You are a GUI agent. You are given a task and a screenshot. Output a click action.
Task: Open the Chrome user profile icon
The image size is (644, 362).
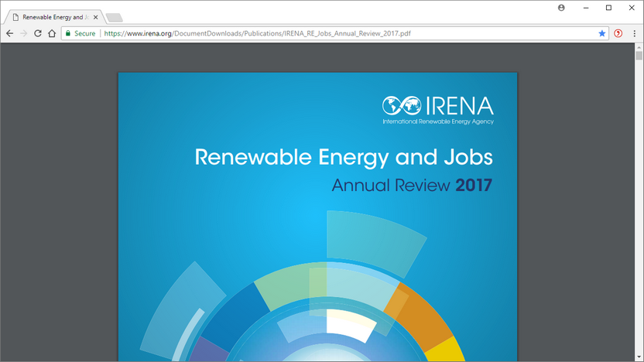tap(561, 8)
